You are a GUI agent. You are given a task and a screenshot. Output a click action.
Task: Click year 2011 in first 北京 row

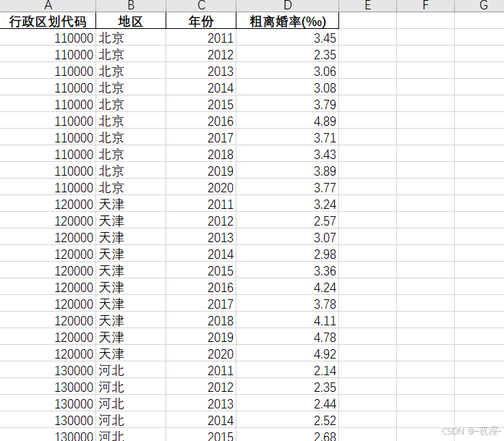(201, 38)
